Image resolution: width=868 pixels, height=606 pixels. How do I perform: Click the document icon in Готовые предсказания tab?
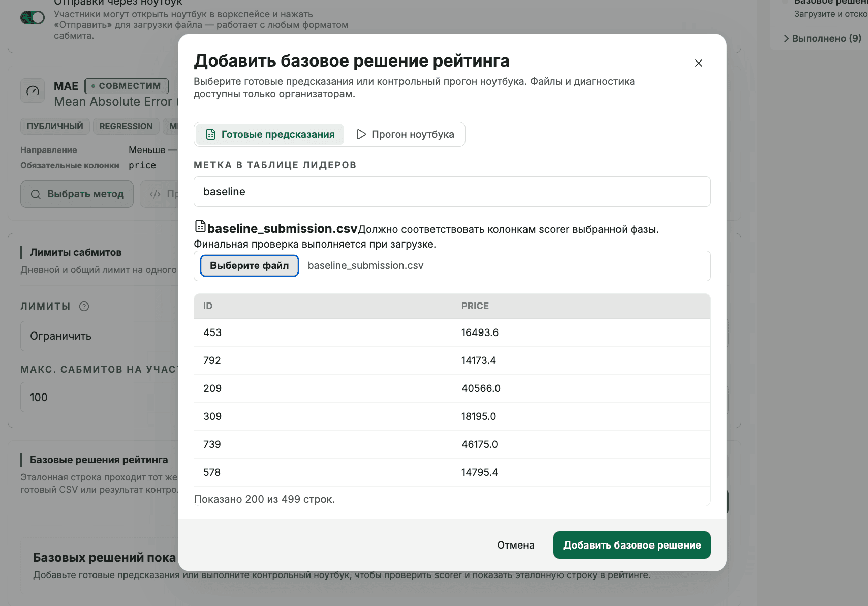210,134
